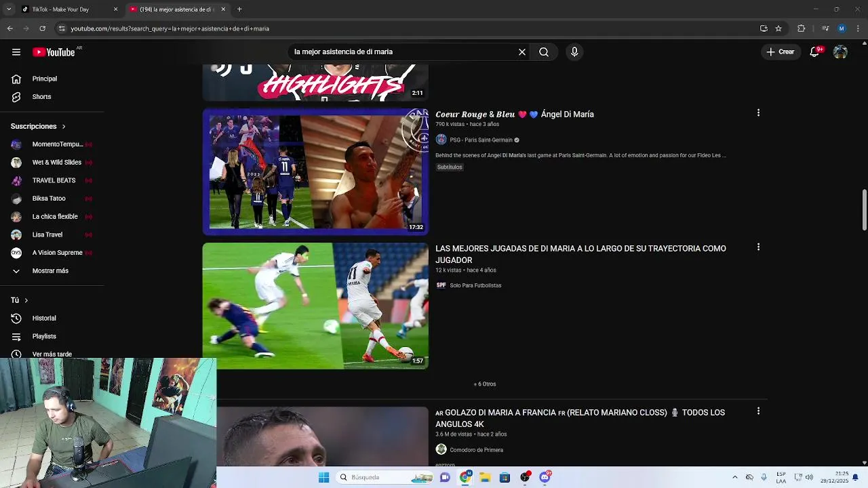Open La chica flexible channel avatar

pos(16,217)
